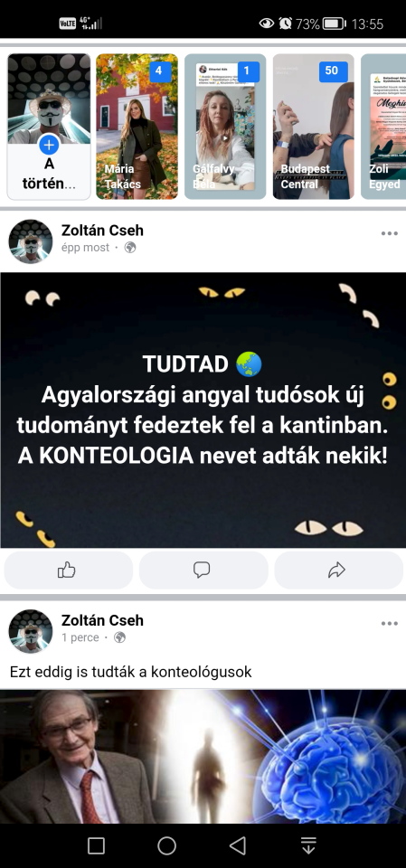Tap Android home circle button
The width and height of the screenshot is (406, 868).
coord(166,845)
